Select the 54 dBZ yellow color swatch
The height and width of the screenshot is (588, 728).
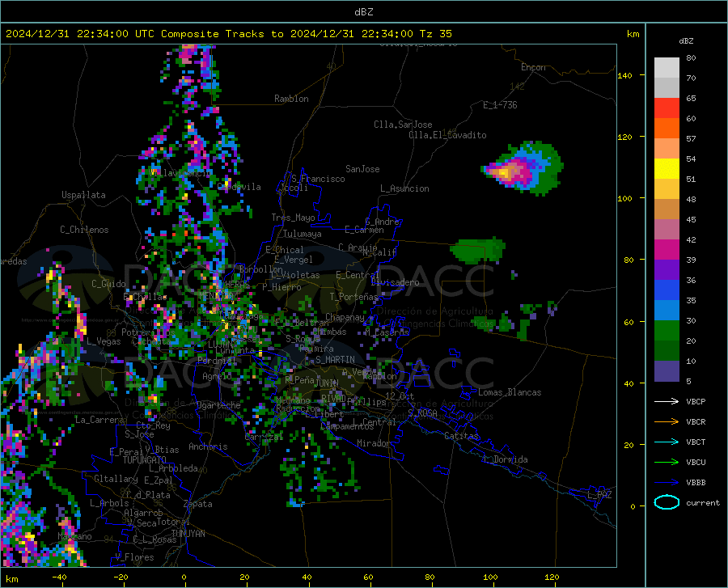click(667, 169)
